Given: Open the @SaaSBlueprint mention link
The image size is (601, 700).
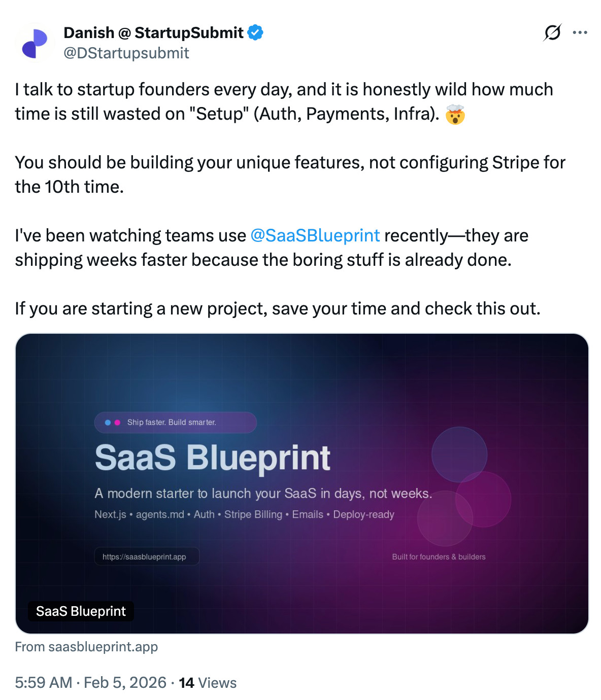Looking at the screenshot, I should (x=315, y=235).
